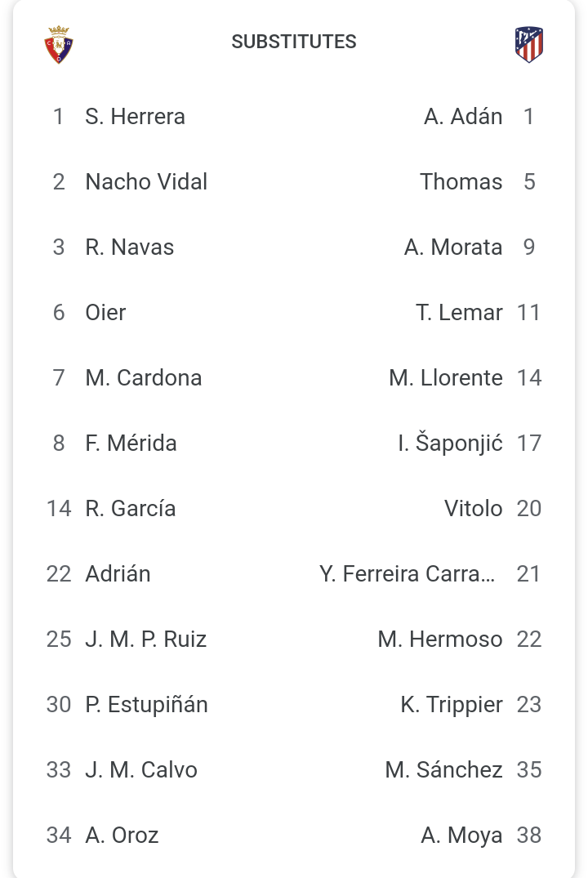Click the Osasuna club crest icon
Screen dimensions: 588x878
pos(59,44)
